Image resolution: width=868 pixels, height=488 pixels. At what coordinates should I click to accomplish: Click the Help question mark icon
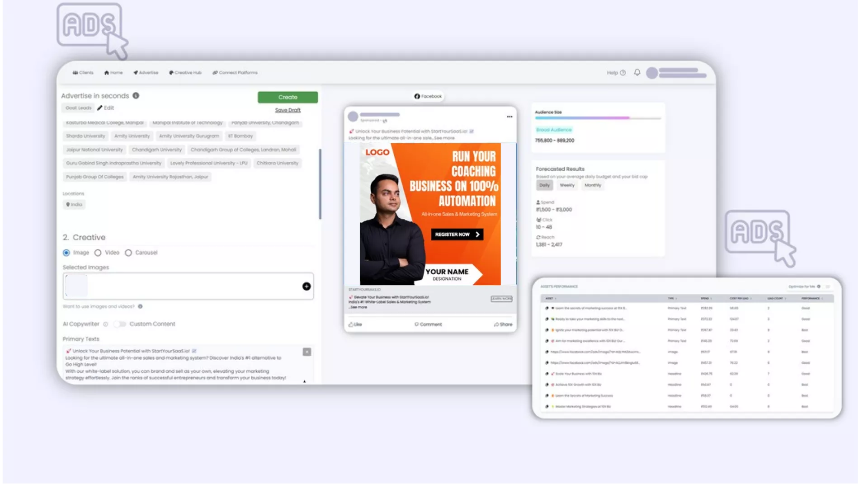coord(623,73)
